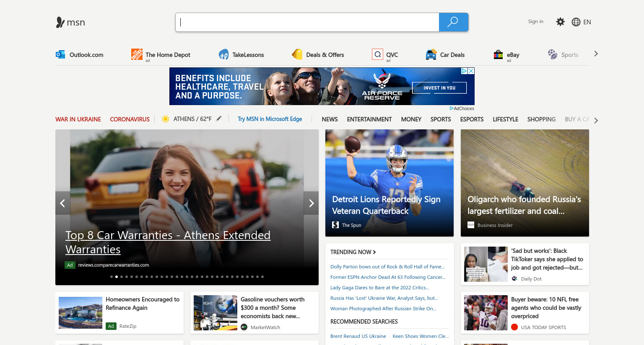Edit weather location with pencil icon
The height and width of the screenshot is (345, 644).
coord(219,119)
